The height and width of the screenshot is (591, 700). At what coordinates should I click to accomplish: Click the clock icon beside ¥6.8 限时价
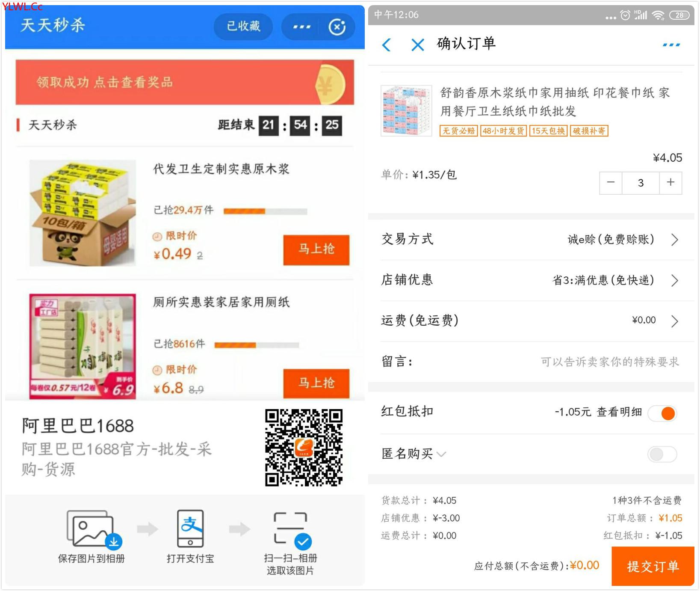coord(157,370)
